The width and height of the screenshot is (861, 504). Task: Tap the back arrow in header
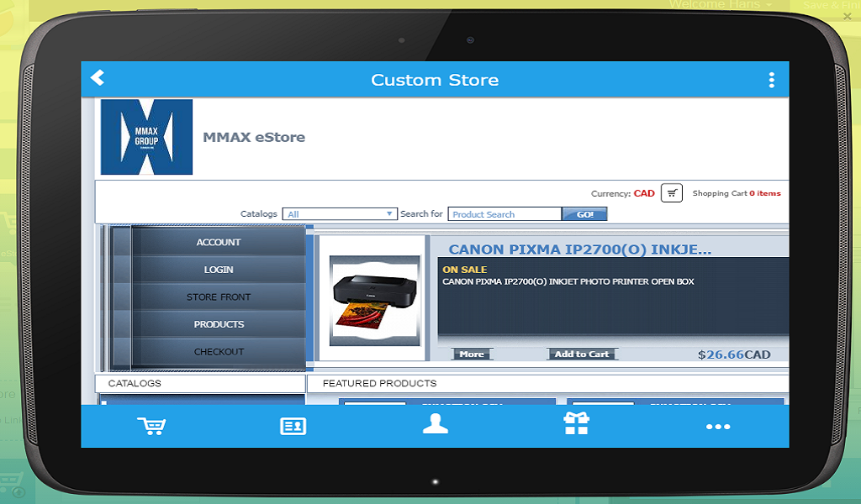coord(98,78)
